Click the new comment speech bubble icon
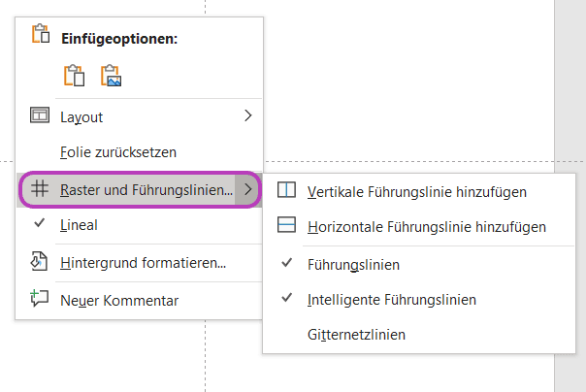Viewport: 586px width, 392px height. [39, 298]
